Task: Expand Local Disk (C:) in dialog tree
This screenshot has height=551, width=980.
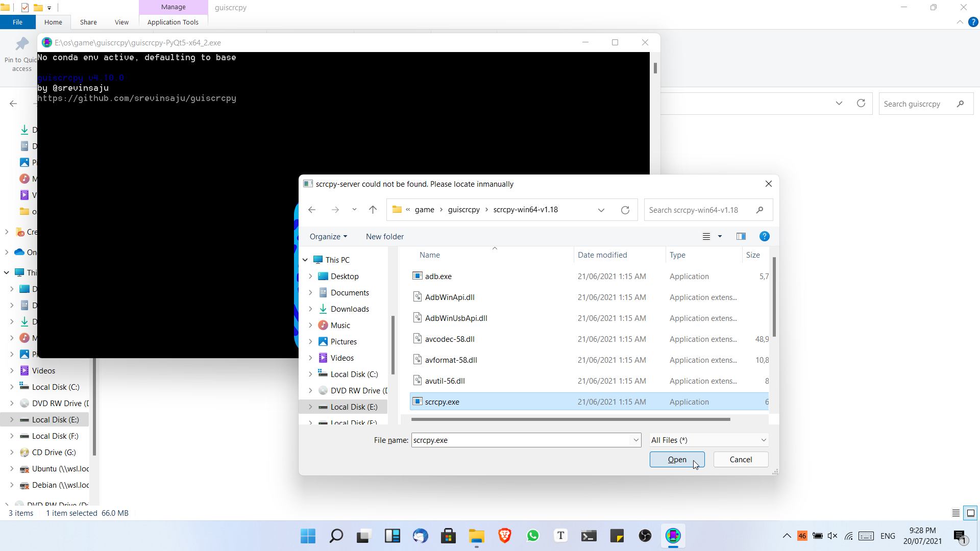Action: [310, 374]
